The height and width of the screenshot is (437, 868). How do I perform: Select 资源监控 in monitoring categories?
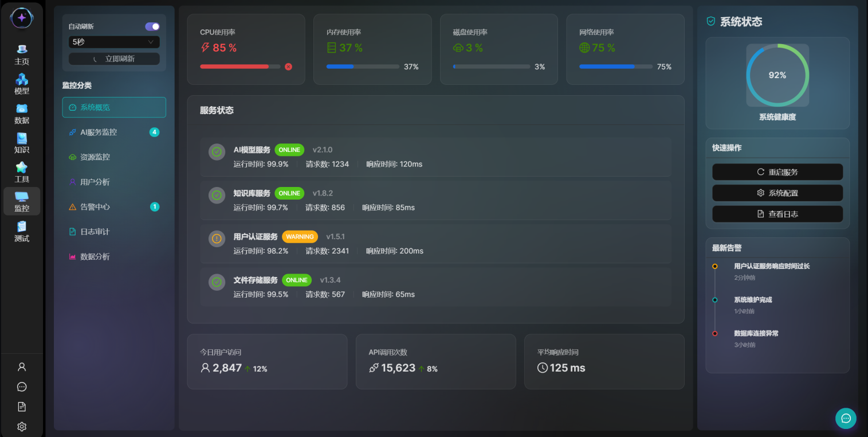pyautogui.click(x=114, y=157)
